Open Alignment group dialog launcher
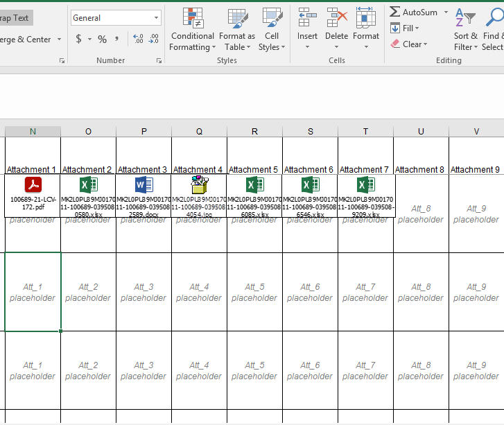504x425 pixels. pyautogui.click(x=62, y=61)
